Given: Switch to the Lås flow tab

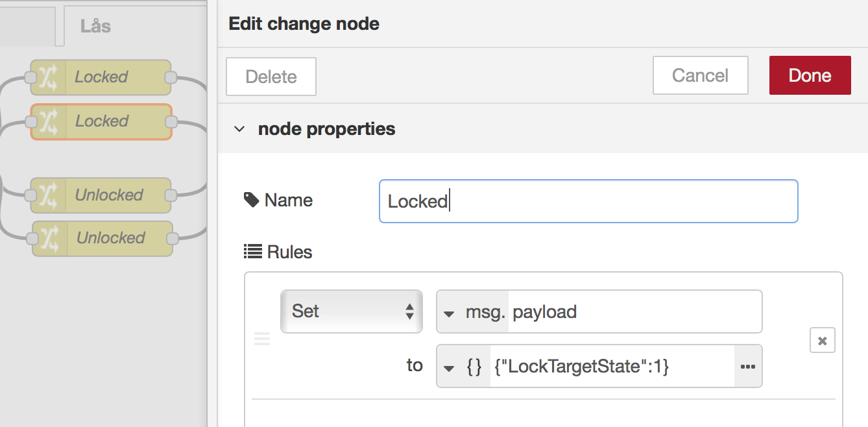Looking at the screenshot, I should point(95,27).
